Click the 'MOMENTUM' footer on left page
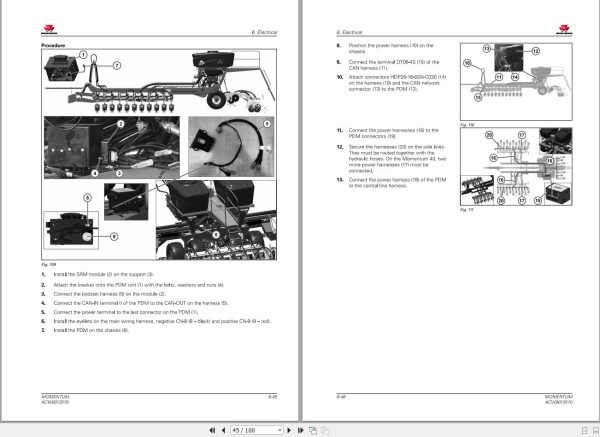The width and height of the screenshot is (600, 437). [x=55, y=397]
